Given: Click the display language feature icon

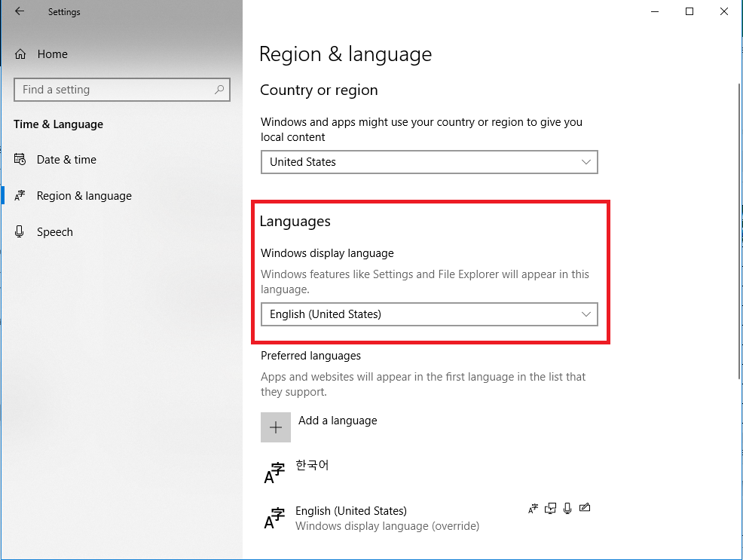Looking at the screenshot, I should (533, 508).
